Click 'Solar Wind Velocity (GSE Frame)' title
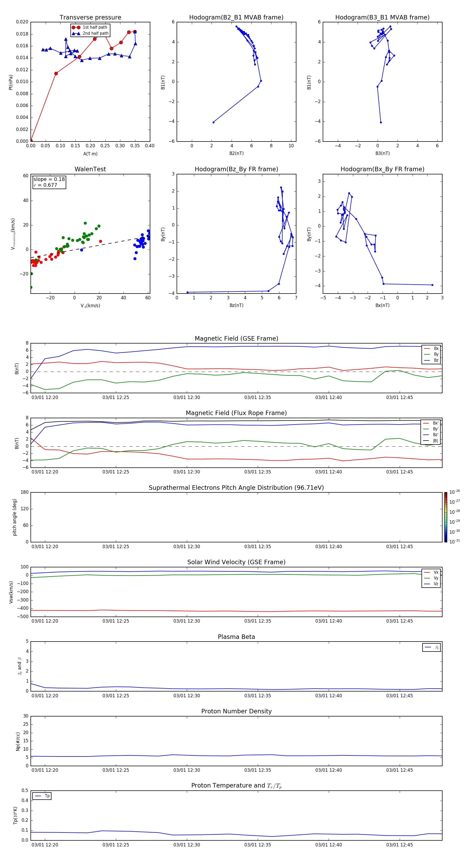This screenshot has width=473, height=868. (236, 562)
